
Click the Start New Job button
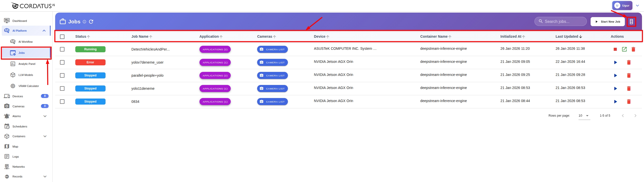[607, 22]
